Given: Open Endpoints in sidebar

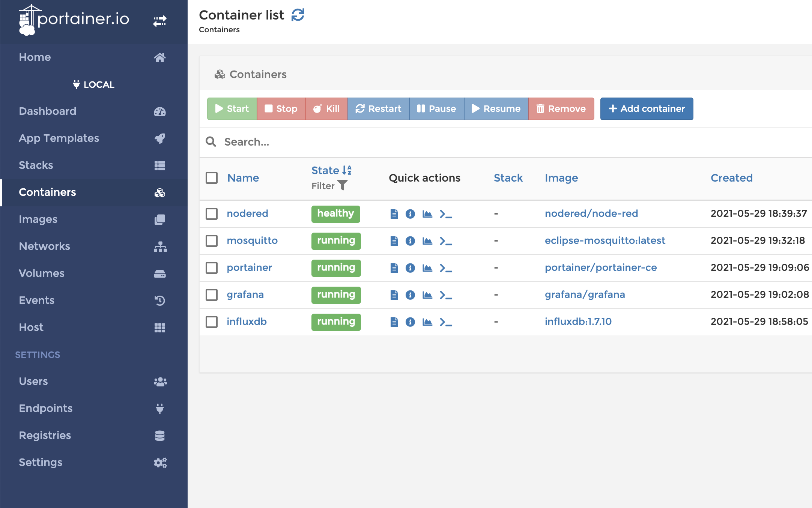Looking at the screenshot, I should tap(94, 408).
